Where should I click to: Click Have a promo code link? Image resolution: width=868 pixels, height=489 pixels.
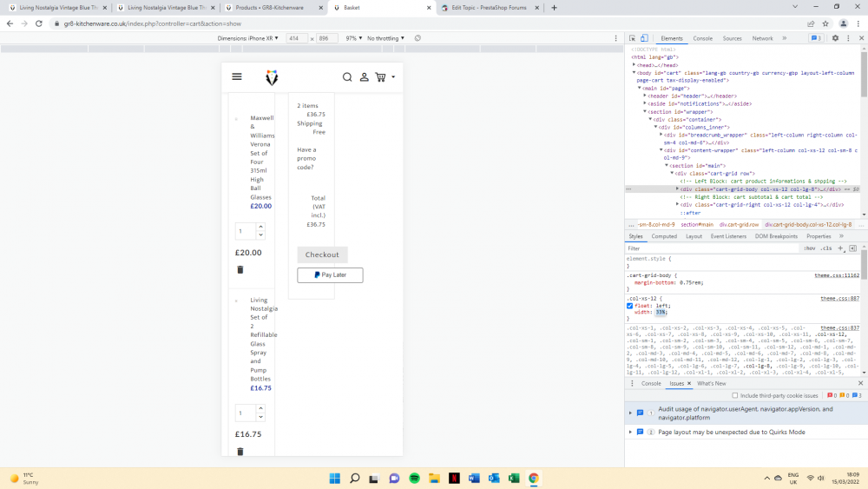[306, 158]
